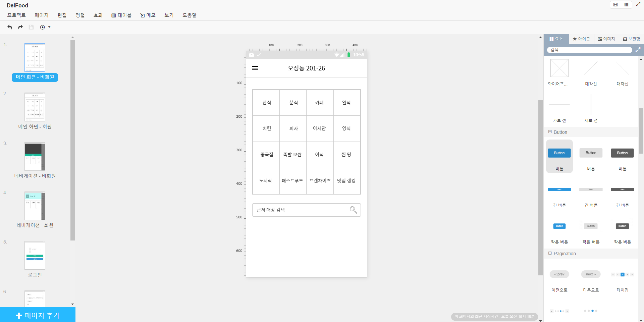The image size is (644, 322).
Task: Pick the horizontal line (가로 선) element
Action: click(x=559, y=105)
